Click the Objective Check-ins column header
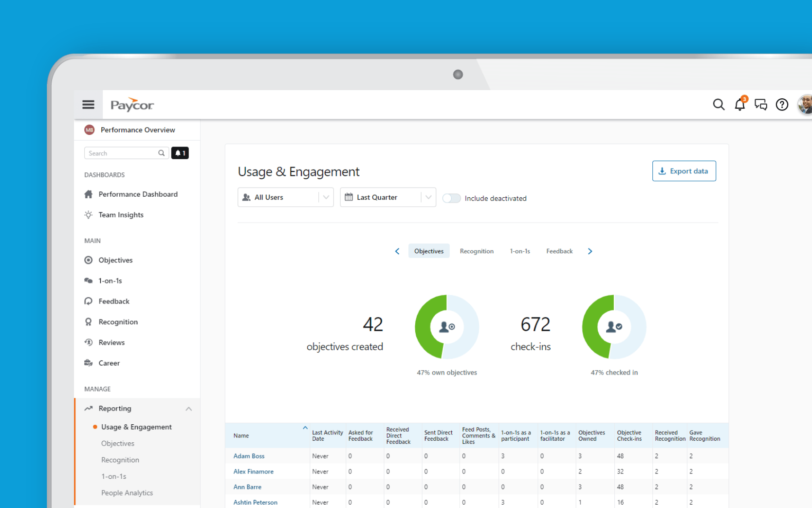812x508 pixels. (x=629, y=435)
